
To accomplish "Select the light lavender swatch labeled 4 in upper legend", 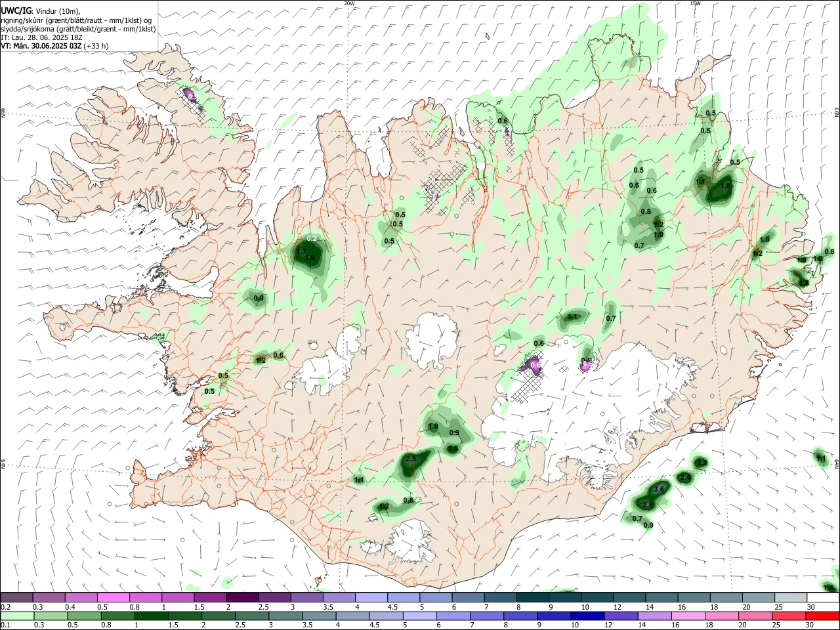I will (x=372, y=598).
